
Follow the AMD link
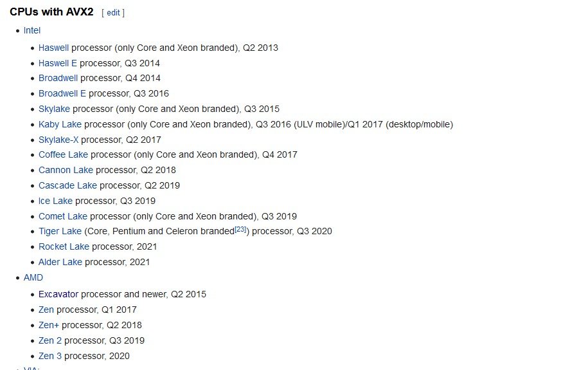click(33, 277)
